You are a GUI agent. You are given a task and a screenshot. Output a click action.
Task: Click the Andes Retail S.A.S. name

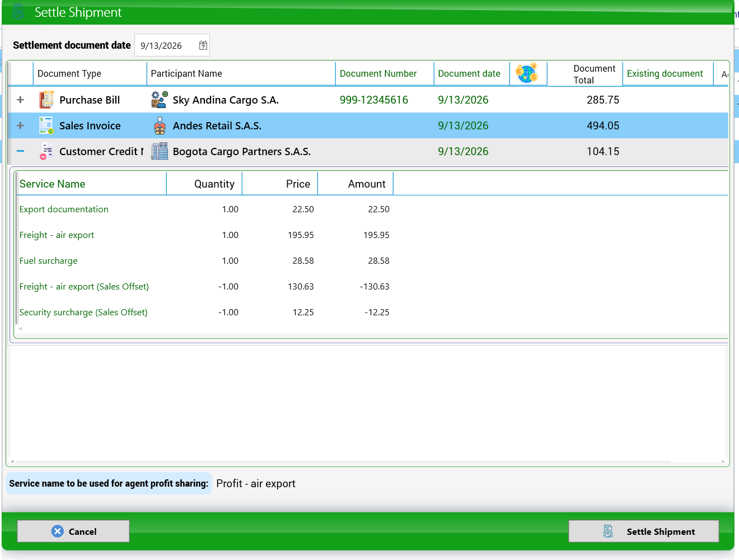click(217, 125)
